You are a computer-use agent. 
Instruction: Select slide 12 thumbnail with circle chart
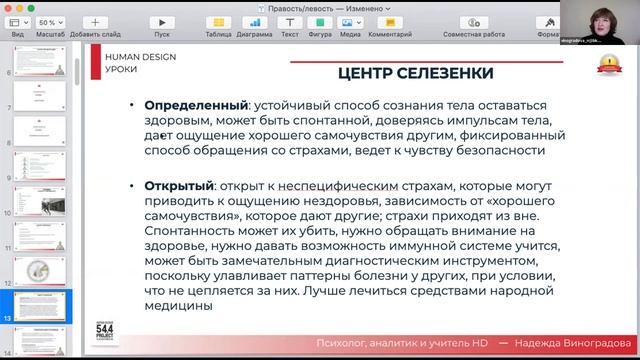(x=40, y=271)
